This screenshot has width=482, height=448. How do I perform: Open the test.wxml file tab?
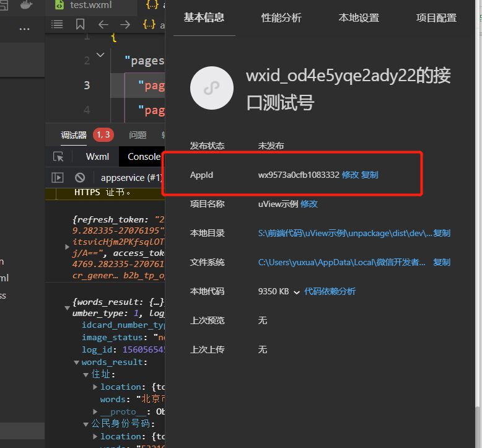point(91,5)
